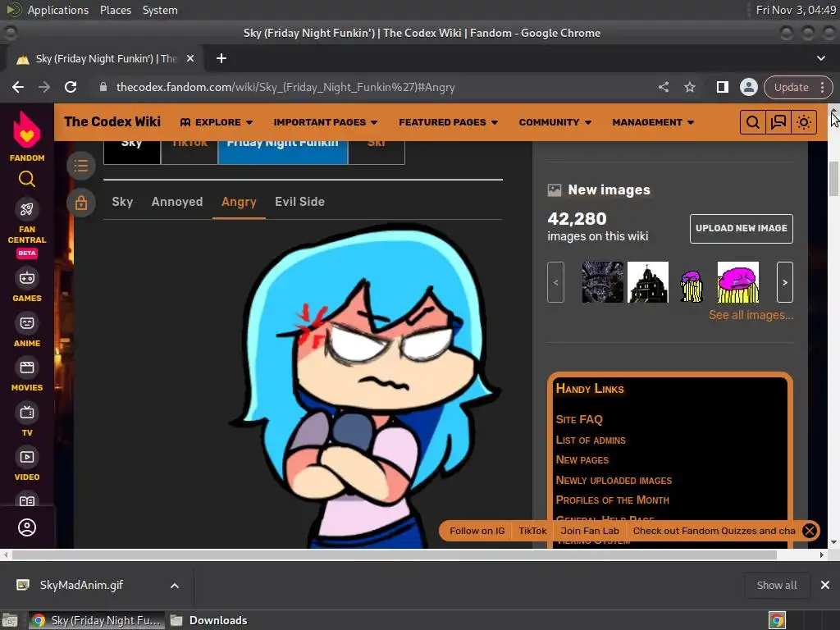The height and width of the screenshot is (630, 840).
Task: Open List of Admins link
Action: pyautogui.click(x=591, y=441)
